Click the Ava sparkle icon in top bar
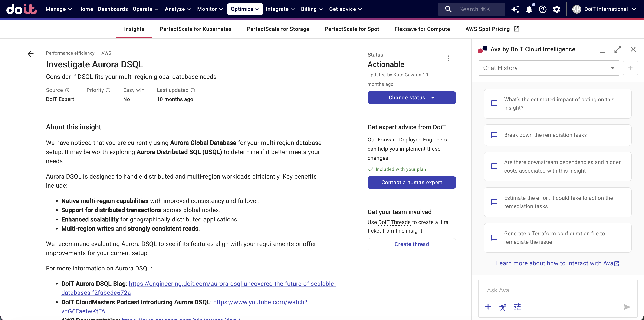Image resolution: width=644 pixels, height=320 pixels. (515, 9)
